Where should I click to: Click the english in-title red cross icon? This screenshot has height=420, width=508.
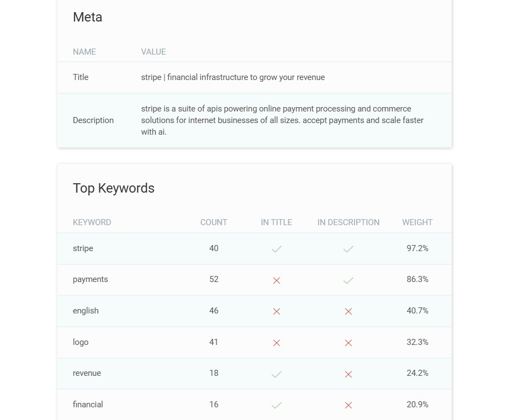pyautogui.click(x=276, y=311)
